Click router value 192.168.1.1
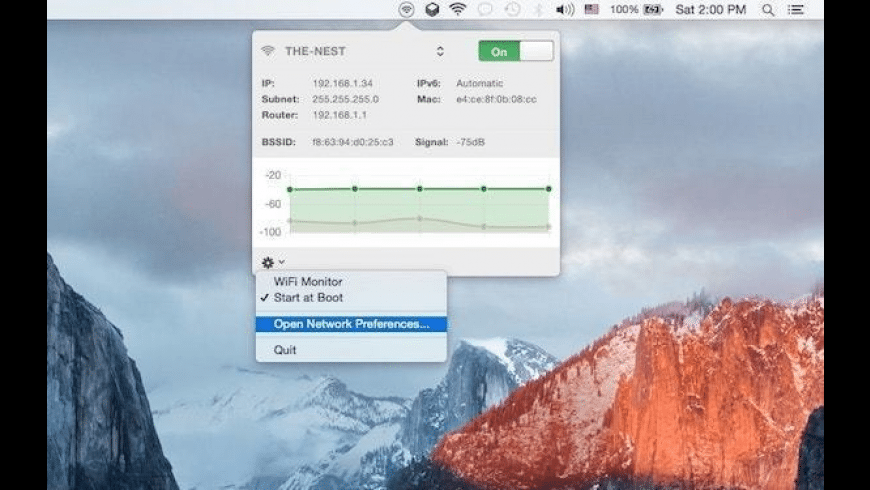870x490 pixels. pyautogui.click(x=339, y=115)
